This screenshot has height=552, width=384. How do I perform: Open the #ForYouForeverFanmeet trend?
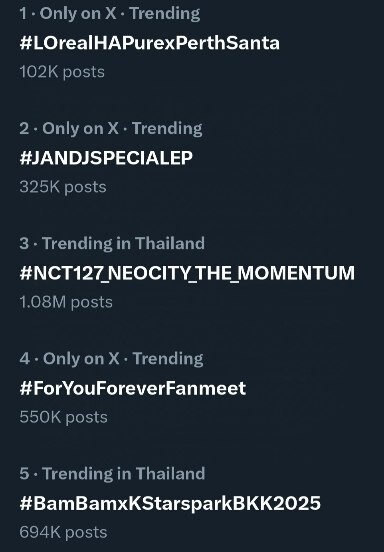point(133,388)
